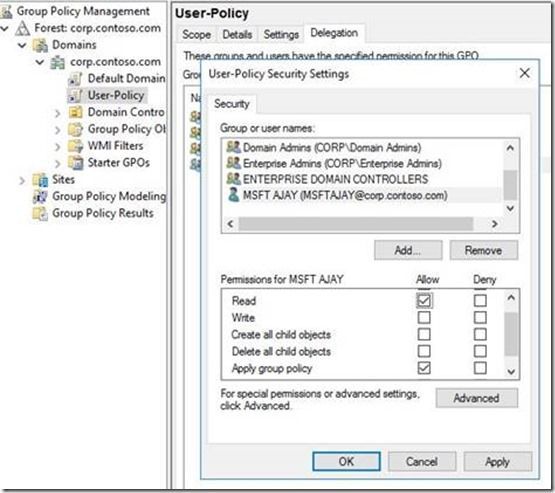This screenshot has height=493, width=555.
Task: Select User-Policy in the tree
Action: pos(116,96)
